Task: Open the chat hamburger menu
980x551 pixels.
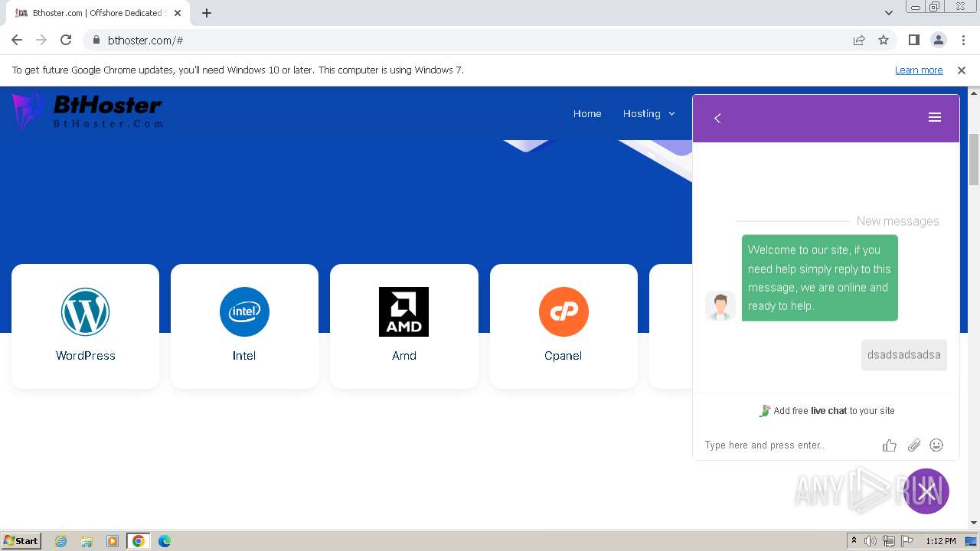Action: (x=934, y=117)
